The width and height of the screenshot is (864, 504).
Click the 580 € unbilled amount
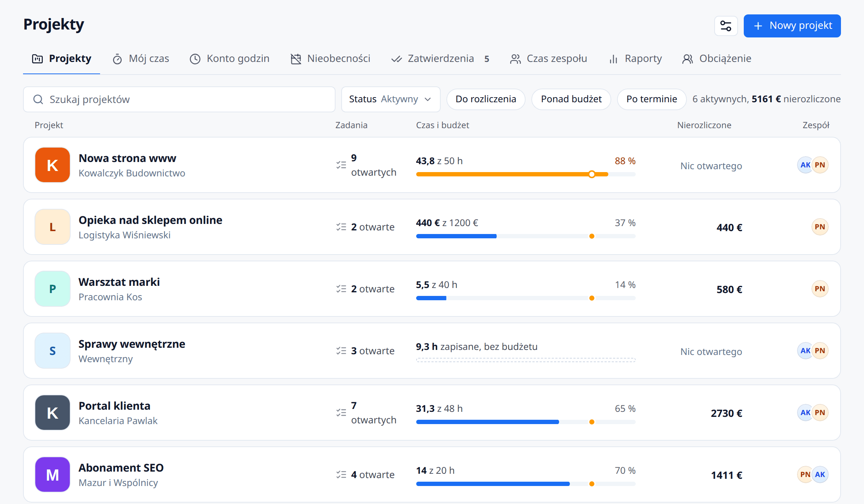click(729, 289)
